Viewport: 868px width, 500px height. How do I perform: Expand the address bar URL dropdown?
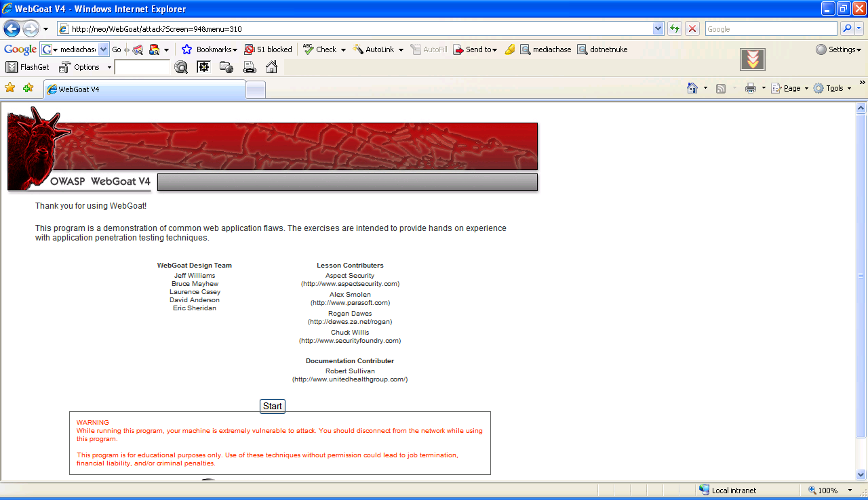click(658, 29)
